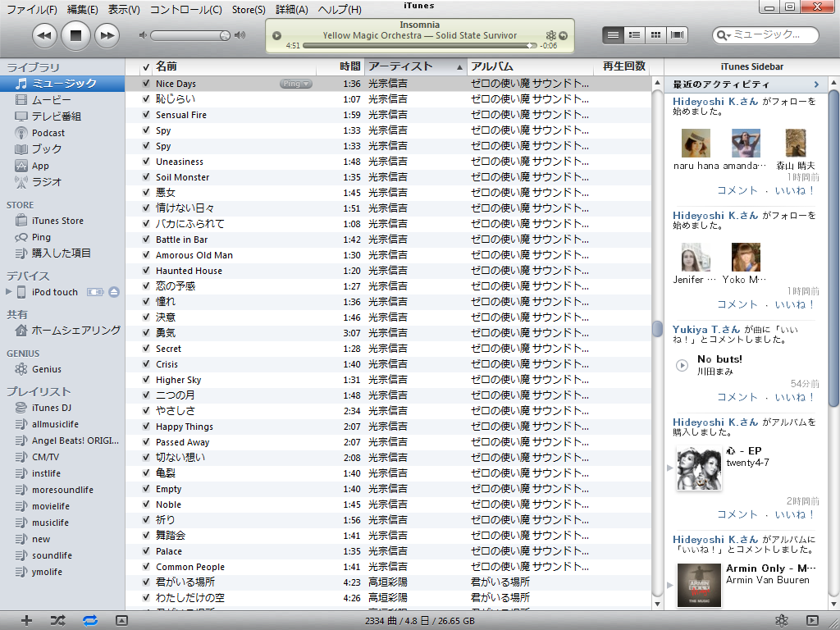Sort by 名前 column header

234,66
